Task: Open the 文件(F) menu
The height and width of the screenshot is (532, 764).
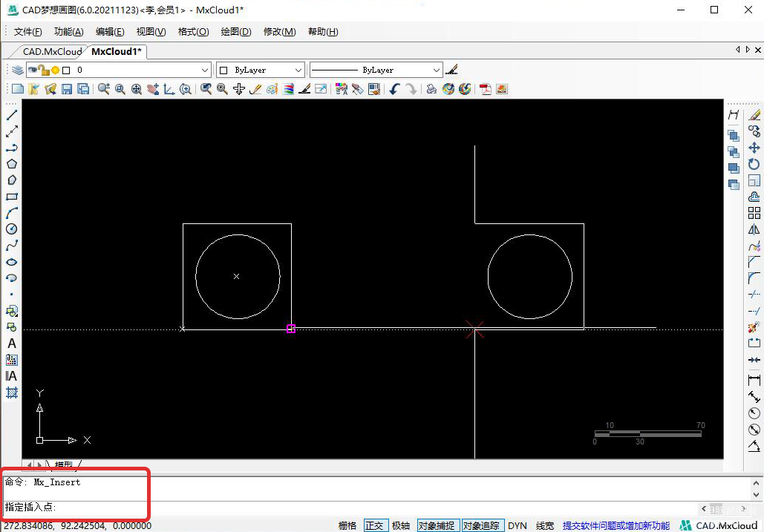Action: [27, 32]
